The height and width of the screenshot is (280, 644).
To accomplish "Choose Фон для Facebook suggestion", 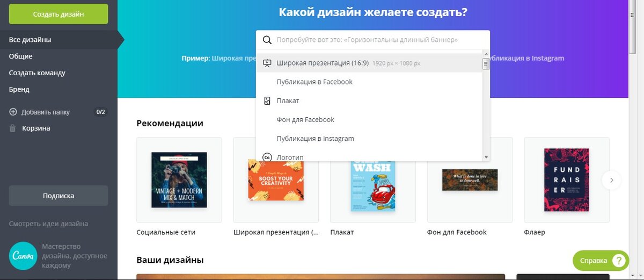I will click(369, 119).
